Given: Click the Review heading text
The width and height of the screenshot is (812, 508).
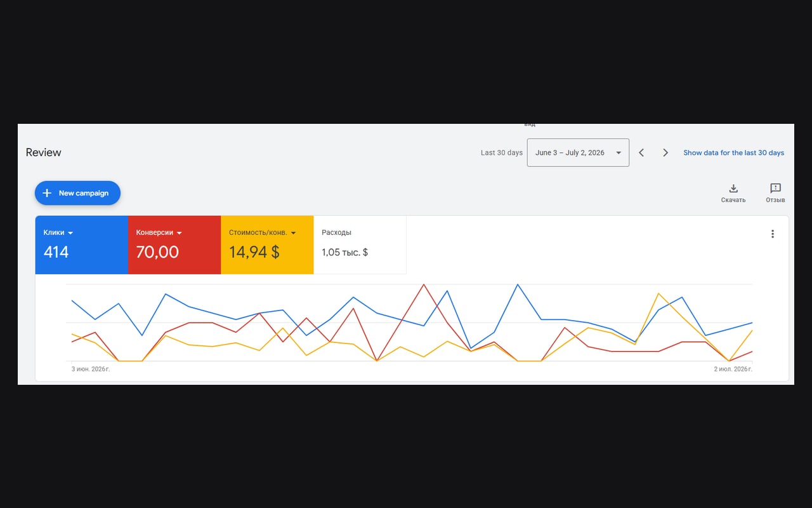Looking at the screenshot, I should [x=44, y=152].
